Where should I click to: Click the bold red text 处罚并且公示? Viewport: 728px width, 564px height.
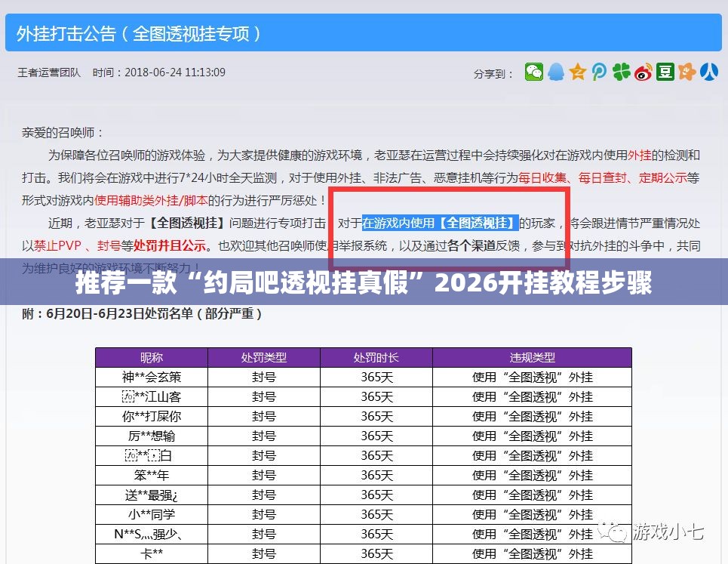(x=170, y=245)
